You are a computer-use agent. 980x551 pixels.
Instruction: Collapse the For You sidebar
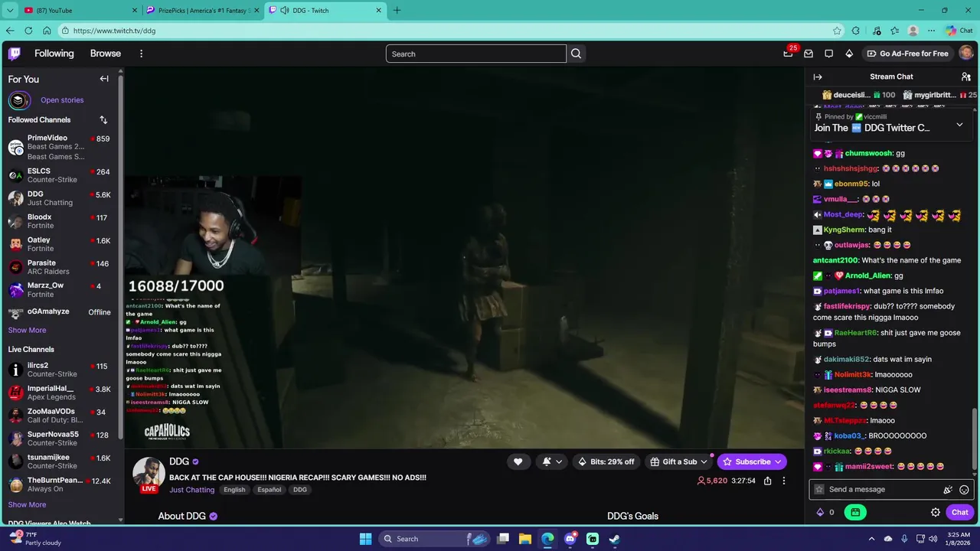[x=104, y=79]
